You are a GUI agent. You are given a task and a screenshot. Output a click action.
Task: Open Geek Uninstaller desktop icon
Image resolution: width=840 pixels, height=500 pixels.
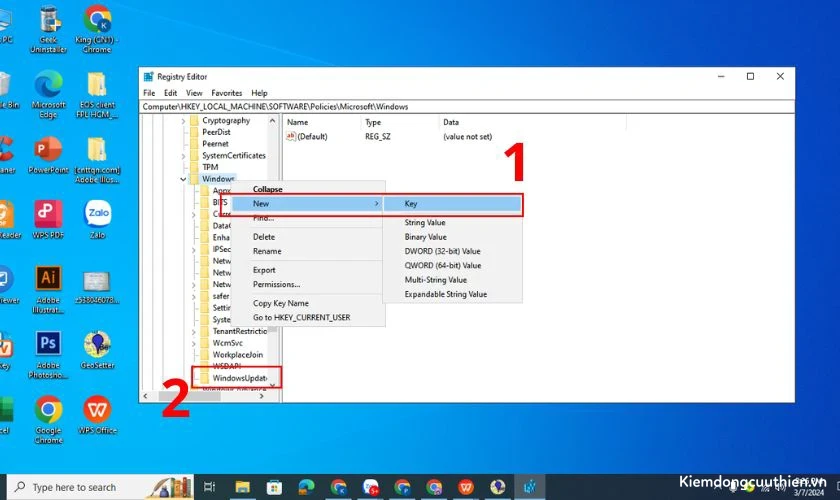49,29
